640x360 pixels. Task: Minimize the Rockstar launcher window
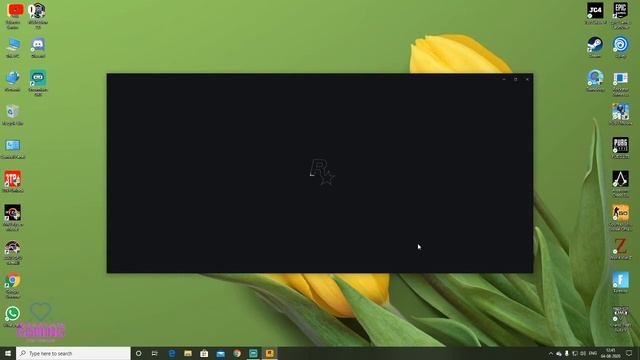coord(504,79)
